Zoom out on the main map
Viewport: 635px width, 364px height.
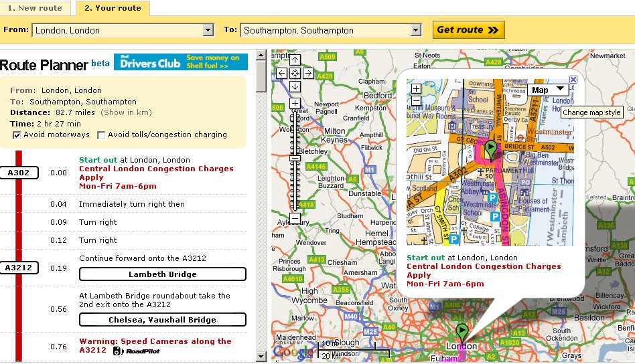tap(295, 219)
